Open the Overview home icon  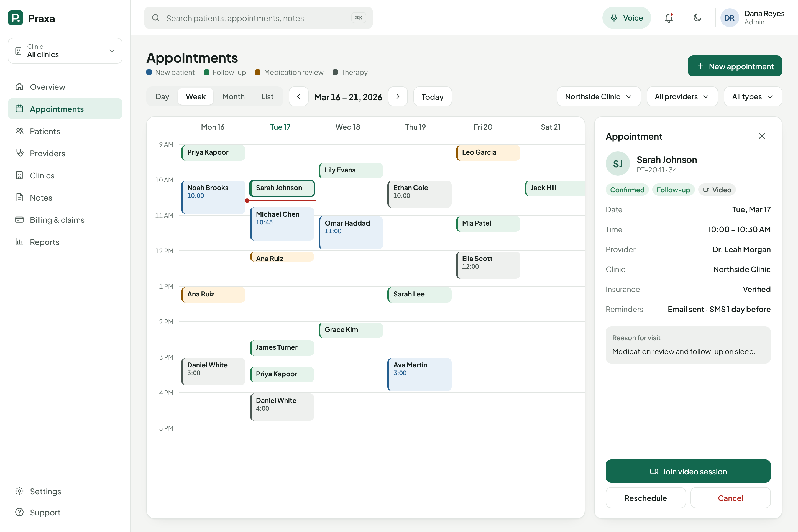[19, 87]
